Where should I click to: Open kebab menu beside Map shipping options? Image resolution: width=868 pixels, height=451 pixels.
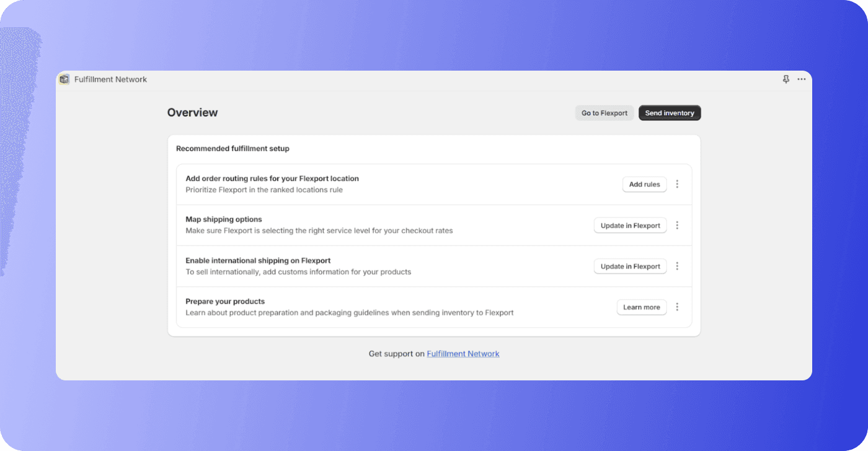point(677,225)
